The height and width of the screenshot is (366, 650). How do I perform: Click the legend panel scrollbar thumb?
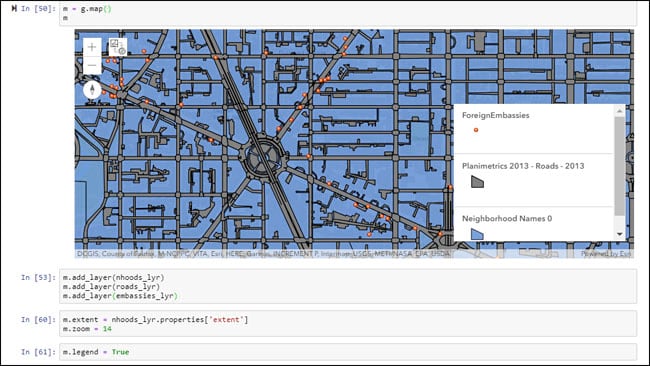[620, 166]
